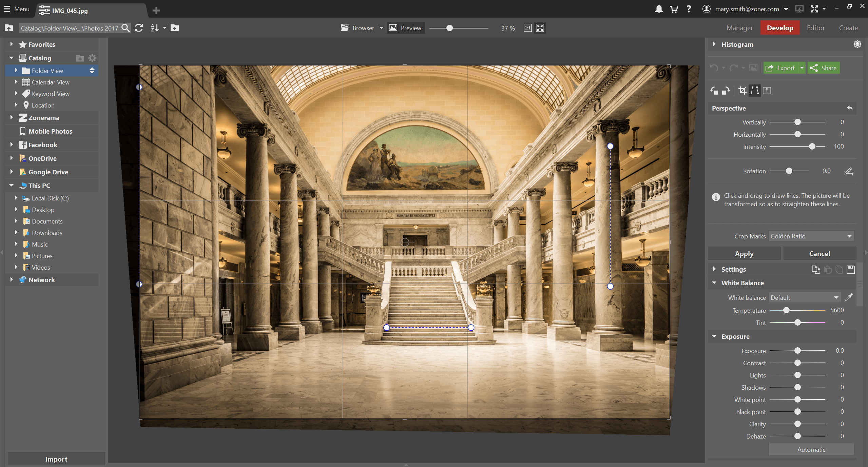
Task: Open the notifications bell
Action: 659,9
